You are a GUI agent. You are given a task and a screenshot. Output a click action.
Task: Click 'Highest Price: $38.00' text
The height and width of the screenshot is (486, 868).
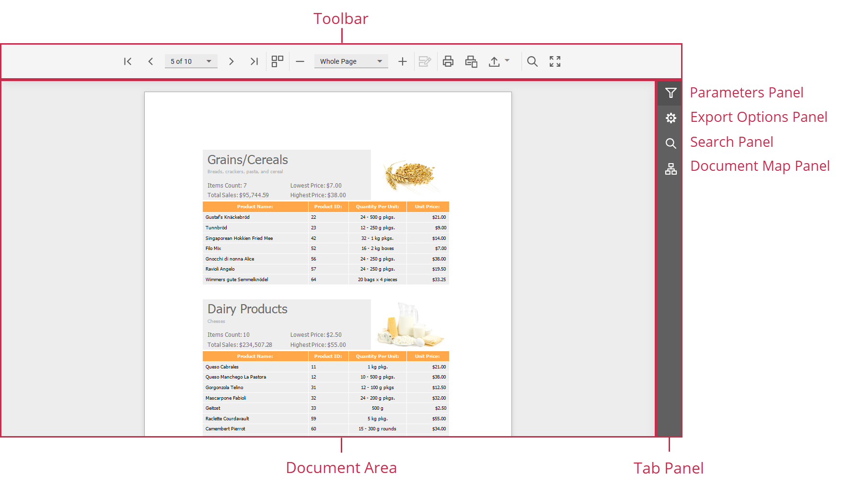318,195
